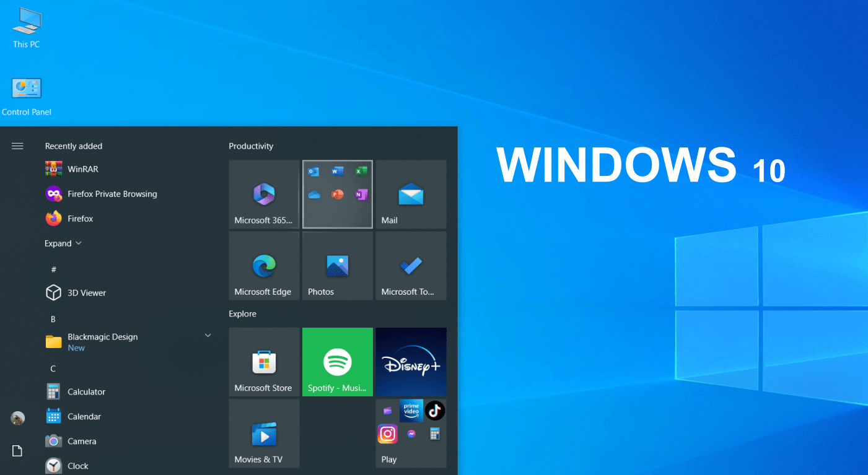Launch Firefox from the app list
Screen dimensions: 868x475
(x=129, y=219)
